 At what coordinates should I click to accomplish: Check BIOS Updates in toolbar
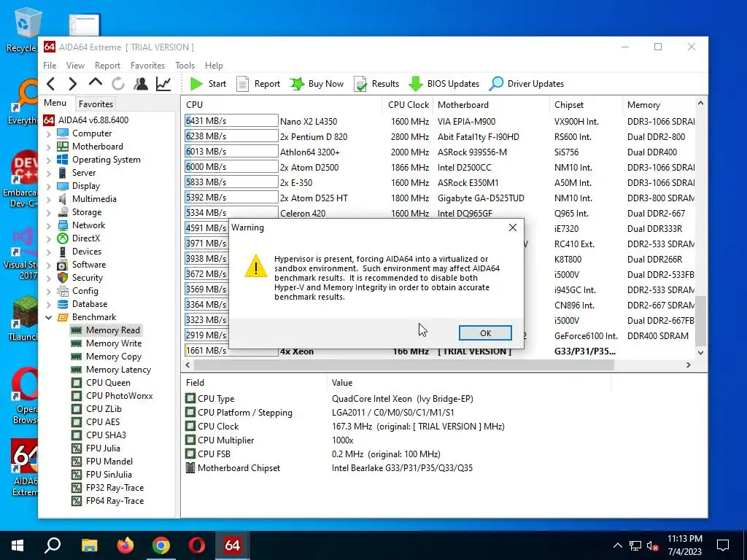(444, 84)
